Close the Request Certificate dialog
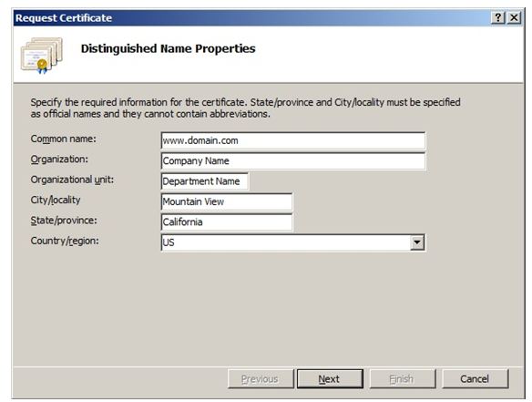 [515, 17]
